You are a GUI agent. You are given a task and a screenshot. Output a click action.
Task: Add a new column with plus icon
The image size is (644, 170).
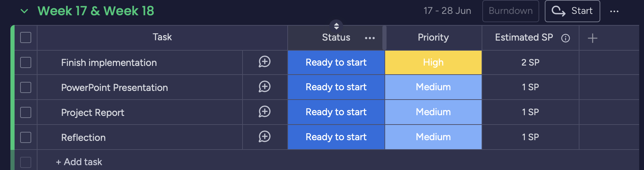point(593,38)
